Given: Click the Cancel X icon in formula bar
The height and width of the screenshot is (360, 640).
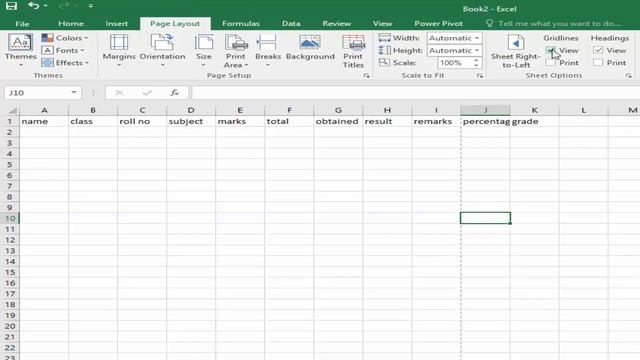Looking at the screenshot, I should [x=119, y=93].
